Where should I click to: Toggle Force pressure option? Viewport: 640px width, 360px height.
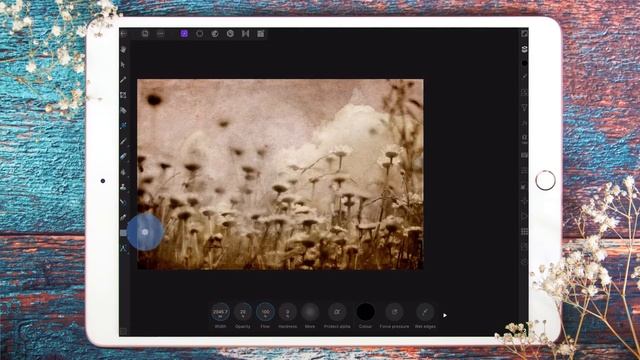click(x=394, y=312)
